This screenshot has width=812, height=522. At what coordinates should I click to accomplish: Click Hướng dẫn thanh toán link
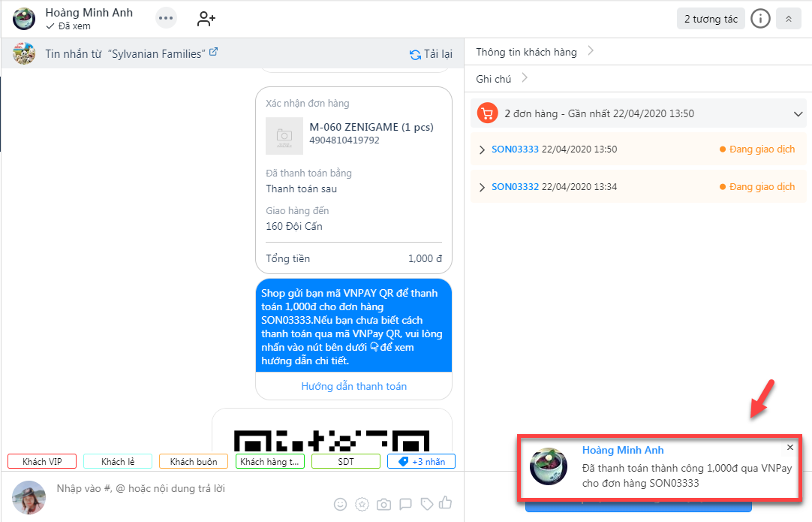click(x=353, y=386)
